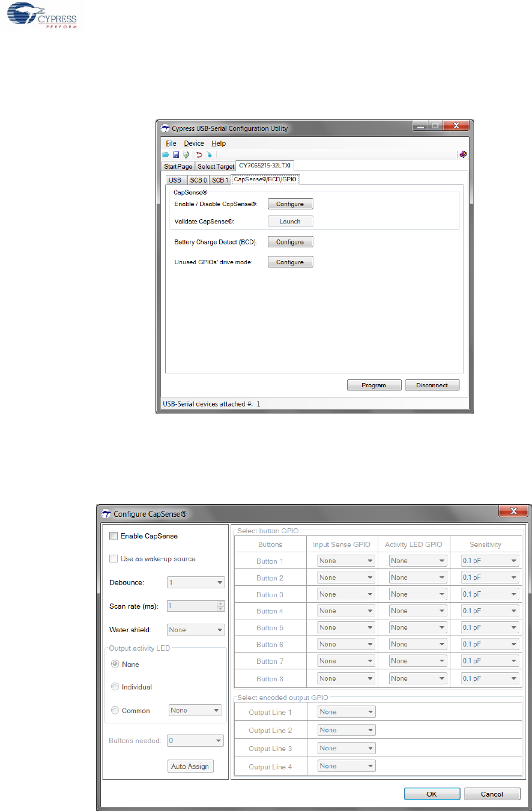This screenshot has width=532, height=811.
Task: Click Configure next to Enable / Disable CapSense
Action: 290,204
